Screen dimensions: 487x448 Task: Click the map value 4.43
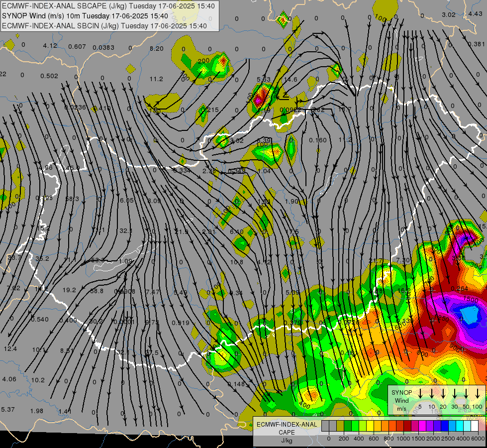[x=475, y=13]
